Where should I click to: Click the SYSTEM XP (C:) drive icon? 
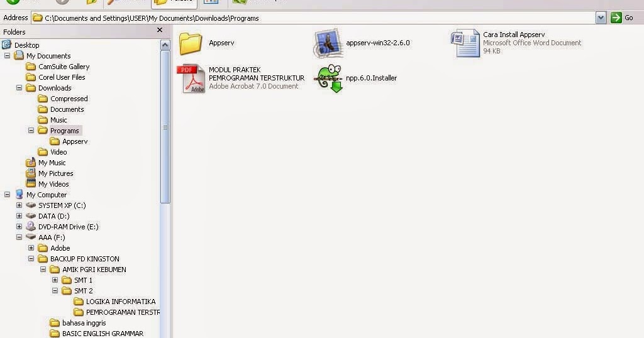click(31, 205)
